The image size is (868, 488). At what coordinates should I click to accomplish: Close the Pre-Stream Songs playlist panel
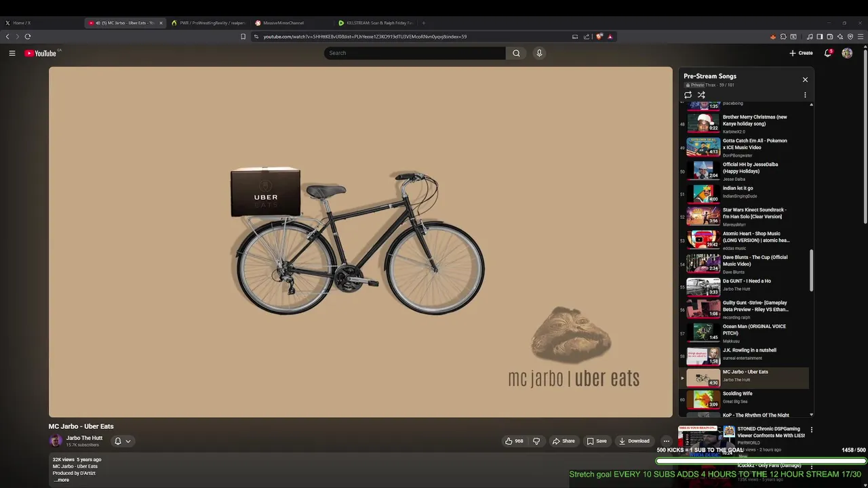point(805,79)
